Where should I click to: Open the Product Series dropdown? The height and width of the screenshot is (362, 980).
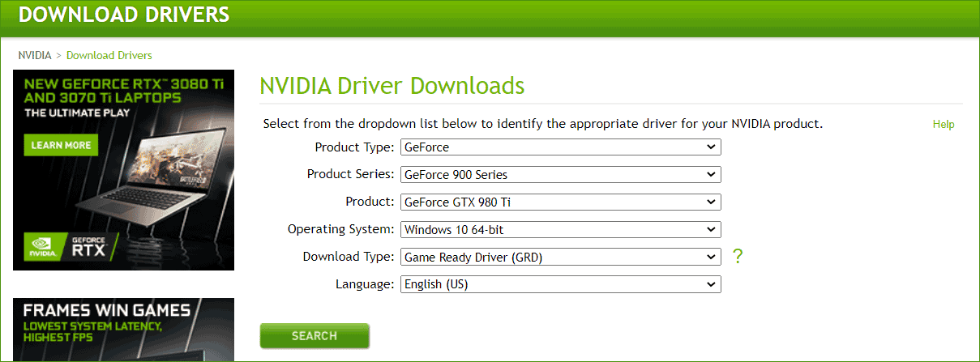click(560, 174)
